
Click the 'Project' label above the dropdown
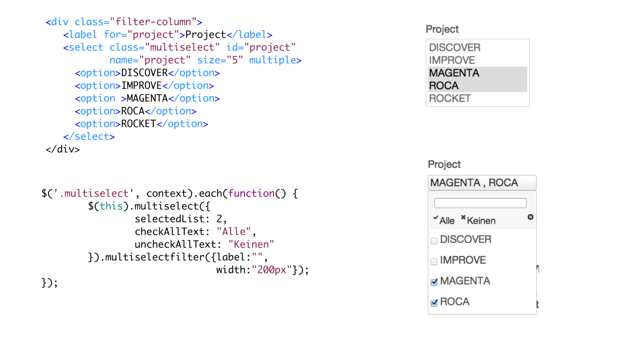coord(444,165)
